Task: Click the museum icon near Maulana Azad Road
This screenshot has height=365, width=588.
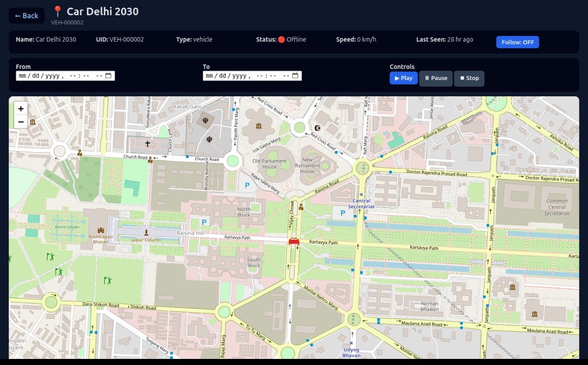Action: [x=534, y=314]
